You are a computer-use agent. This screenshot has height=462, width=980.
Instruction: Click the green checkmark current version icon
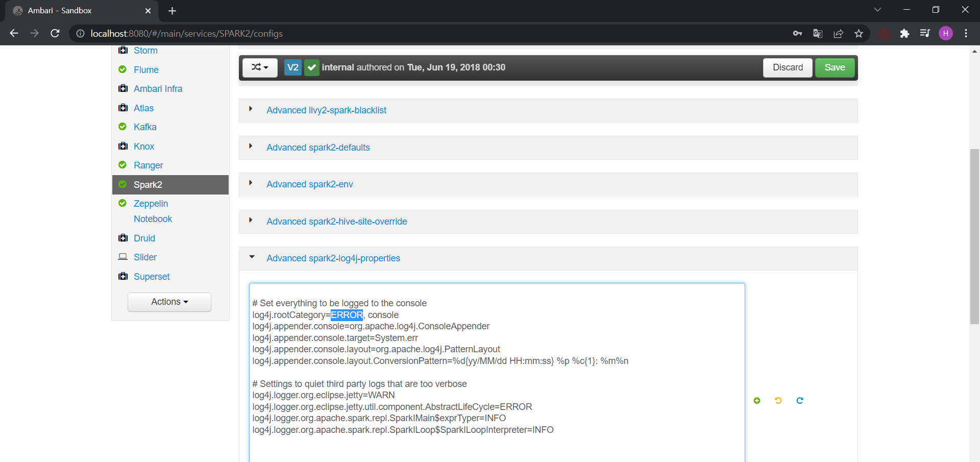click(312, 67)
